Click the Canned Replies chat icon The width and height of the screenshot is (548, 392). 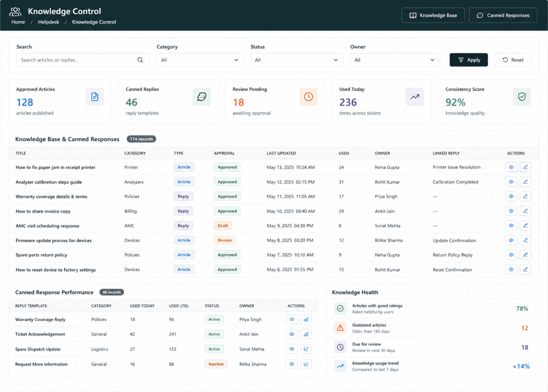[202, 97]
